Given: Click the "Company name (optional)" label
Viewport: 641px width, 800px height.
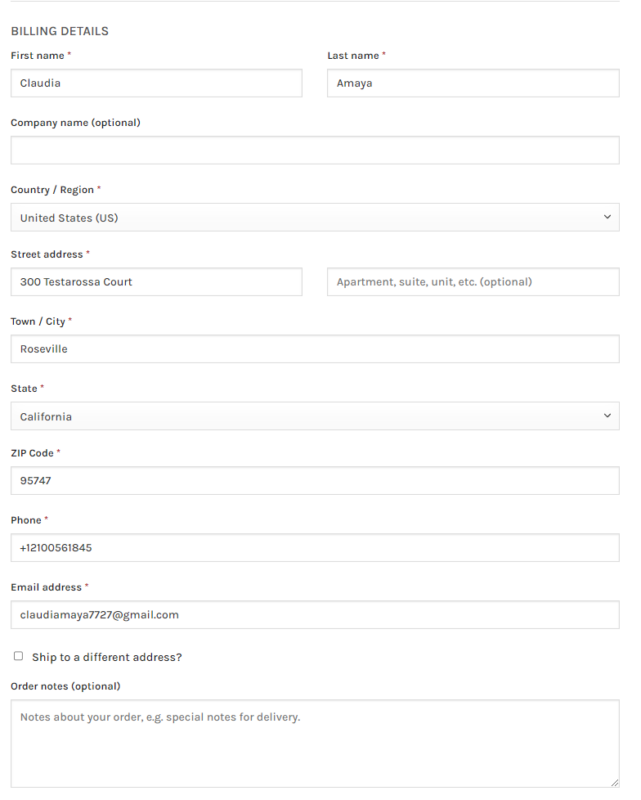Looking at the screenshot, I should click(75, 123).
